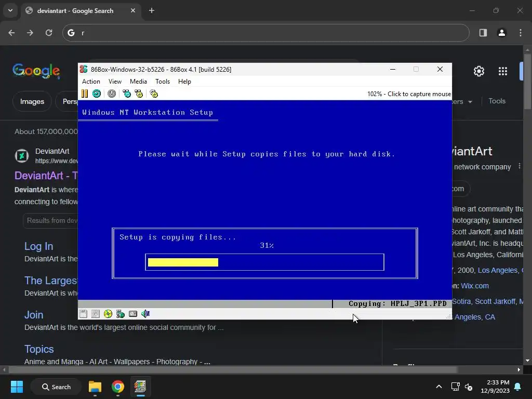Screen dimensions: 532x399
Task: Pause the 86Box emulation
Action: tap(85, 94)
